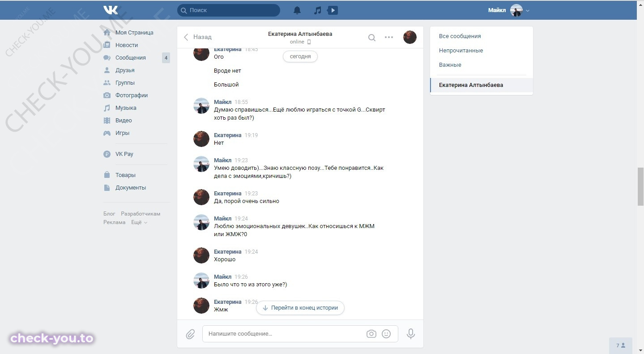644x354 pixels.
Task: Click the home icon beside Моя Страница
Action: [x=107, y=33]
